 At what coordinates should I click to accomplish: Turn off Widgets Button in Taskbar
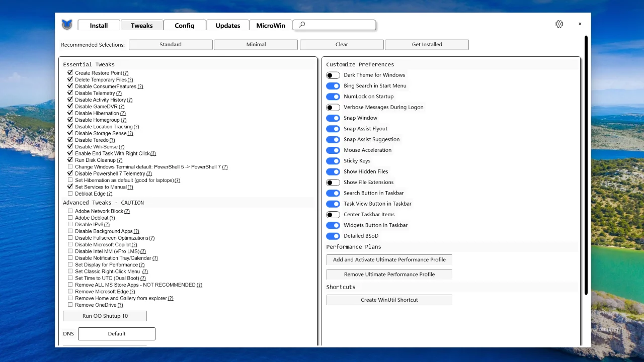click(333, 225)
